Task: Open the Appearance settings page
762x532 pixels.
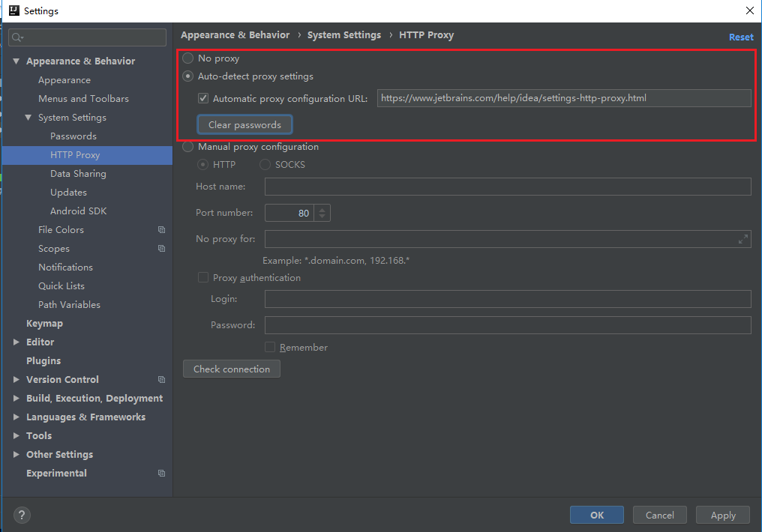Action: [x=64, y=80]
